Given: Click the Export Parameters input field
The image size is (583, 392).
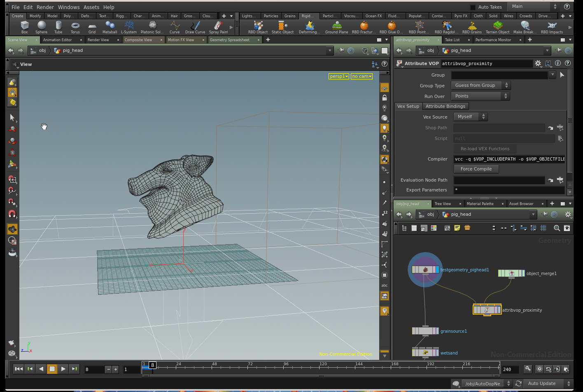Looking at the screenshot, I should tap(509, 190).
